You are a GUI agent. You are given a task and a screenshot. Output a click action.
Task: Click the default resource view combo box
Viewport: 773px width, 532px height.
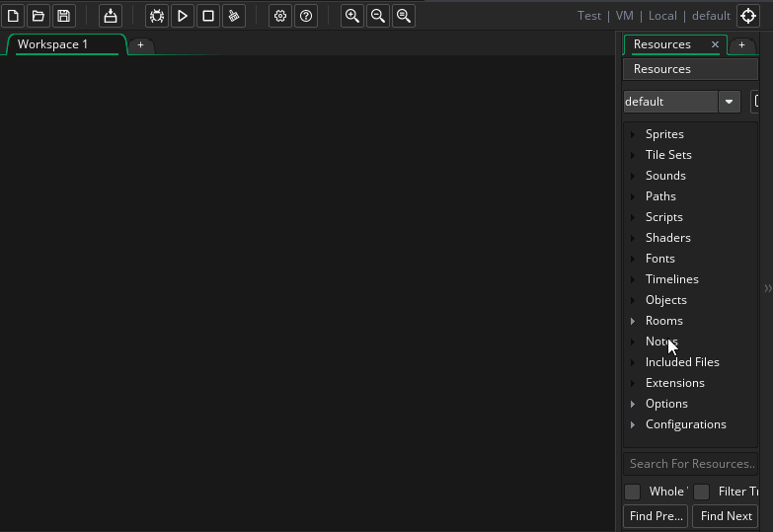pos(682,102)
